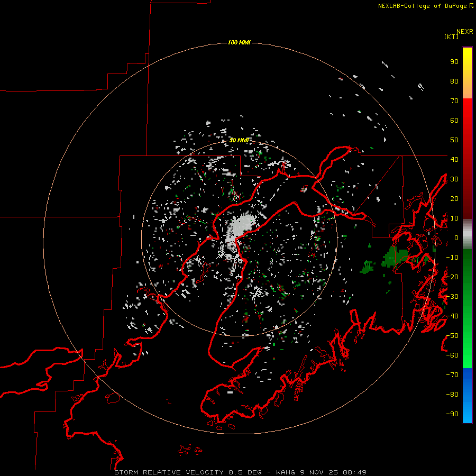
Task: Click the NEXR label above color scale
Action: pos(464,32)
